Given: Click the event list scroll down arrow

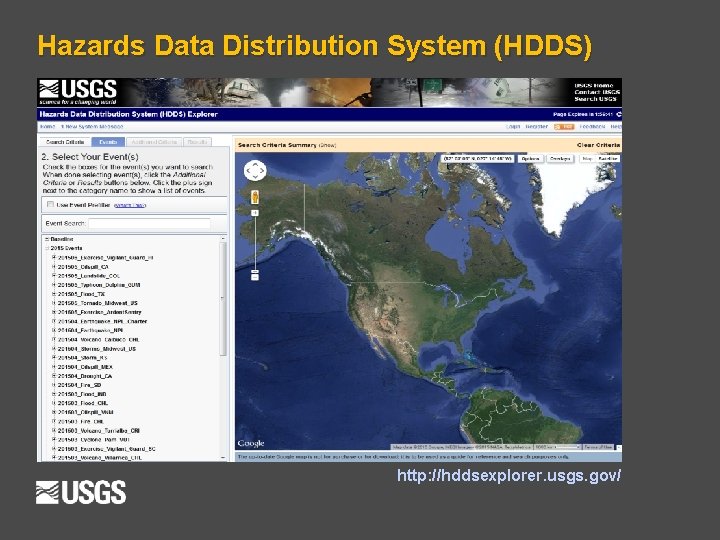Looking at the screenshot, I should pos(223,458).
